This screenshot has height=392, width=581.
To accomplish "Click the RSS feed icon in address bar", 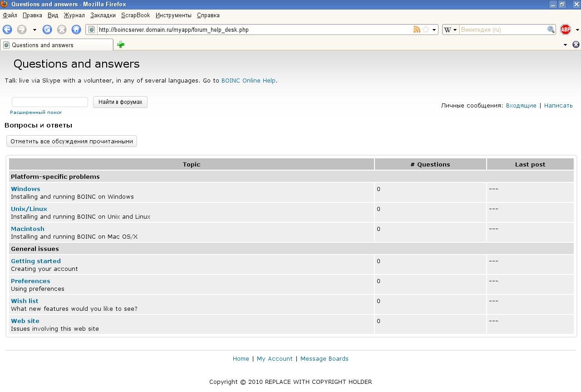I will (x=417, y=29).
